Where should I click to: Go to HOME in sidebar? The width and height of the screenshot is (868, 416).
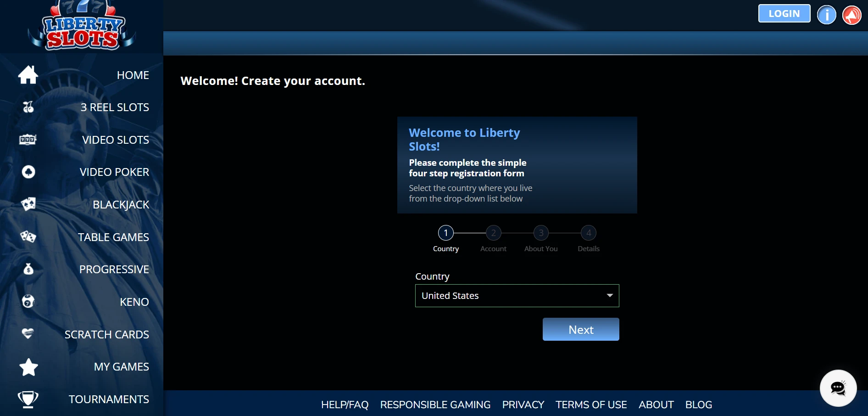tap(133, 75)
